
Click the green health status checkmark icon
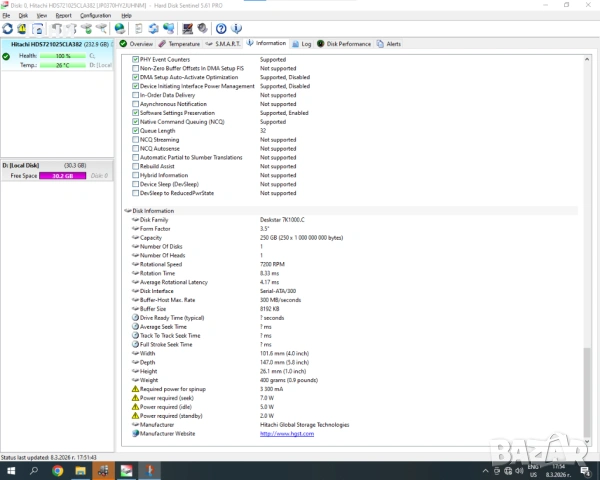pos(6,56)
